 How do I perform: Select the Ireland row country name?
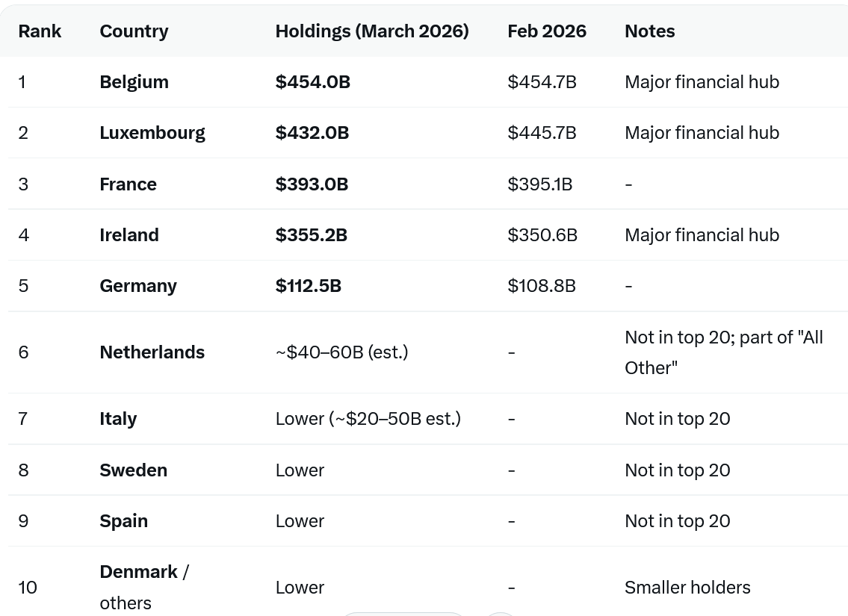coord(129,235)
